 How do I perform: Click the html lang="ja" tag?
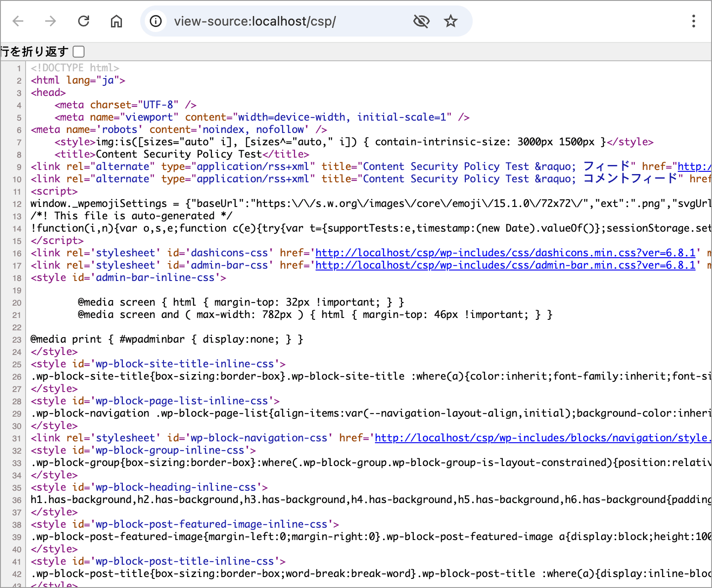pyautogui.click(x=78, y=80)
